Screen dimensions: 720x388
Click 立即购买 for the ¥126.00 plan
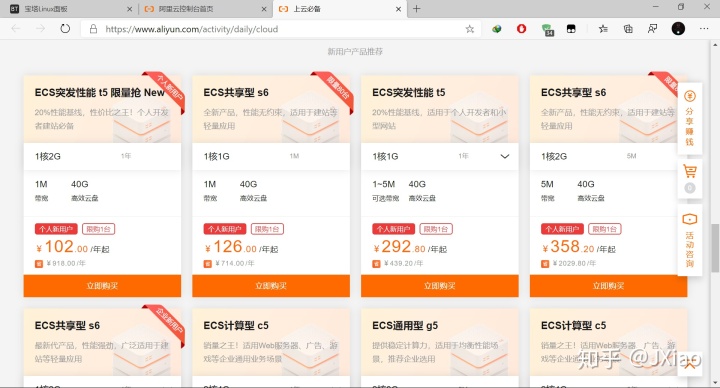pos(271,286)
